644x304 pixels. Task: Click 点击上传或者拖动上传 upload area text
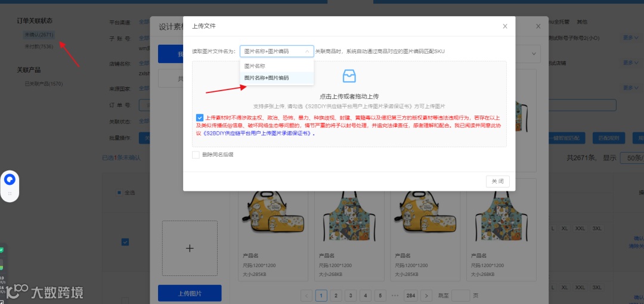(x=349, y=97)
